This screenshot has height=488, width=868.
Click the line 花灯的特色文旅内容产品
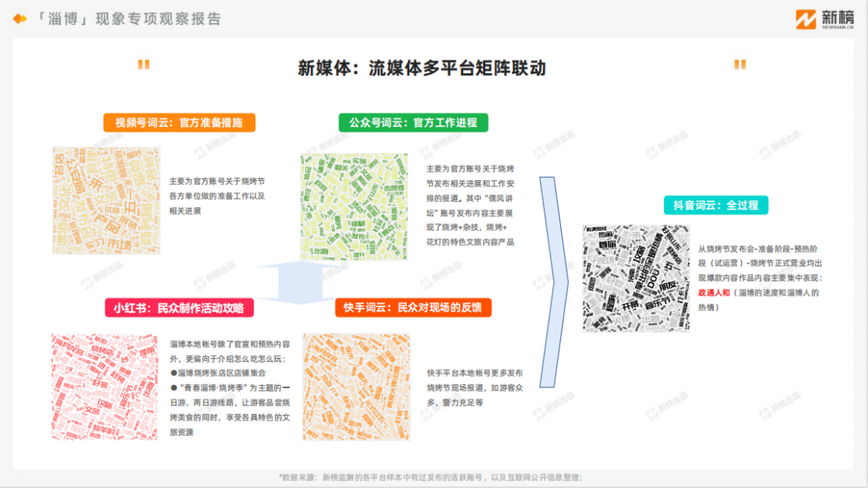[470, 242]
